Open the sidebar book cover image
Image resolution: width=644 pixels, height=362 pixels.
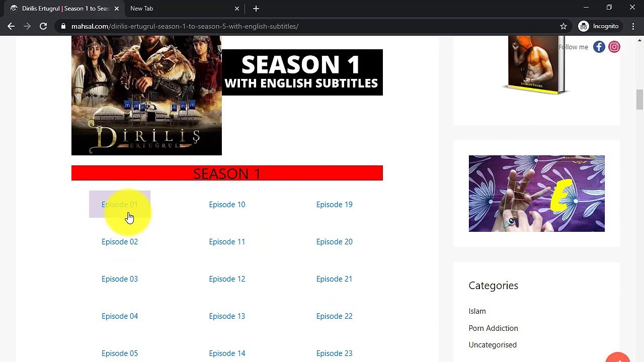(x=536, y=65)
